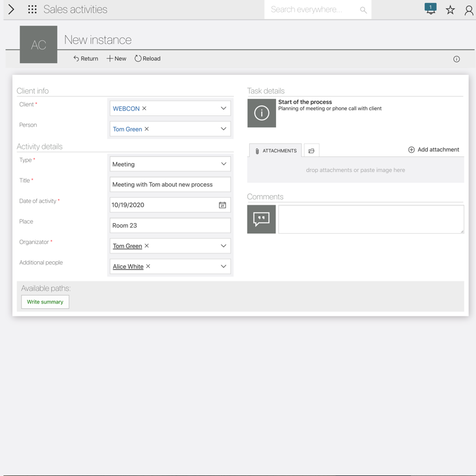Expand the Type dropdown
Screen dimensions: 476x476
tap(224, 164)
